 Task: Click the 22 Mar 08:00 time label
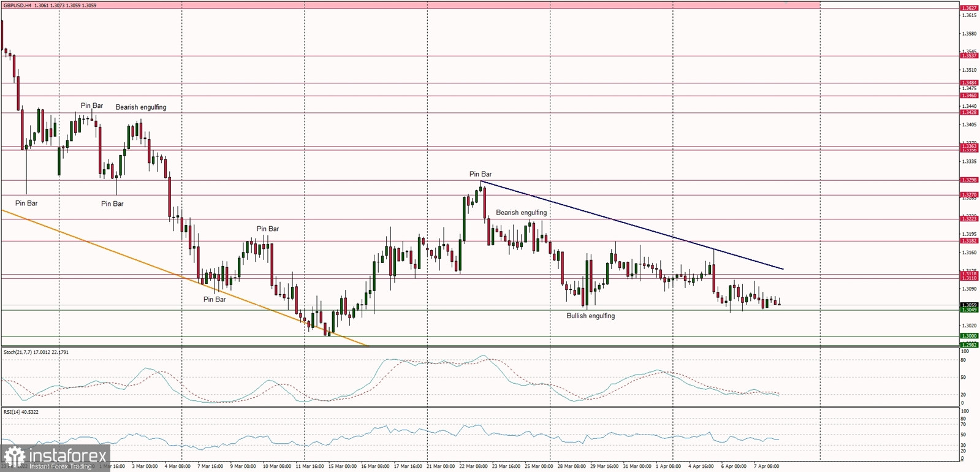click(x=473, y=466)
